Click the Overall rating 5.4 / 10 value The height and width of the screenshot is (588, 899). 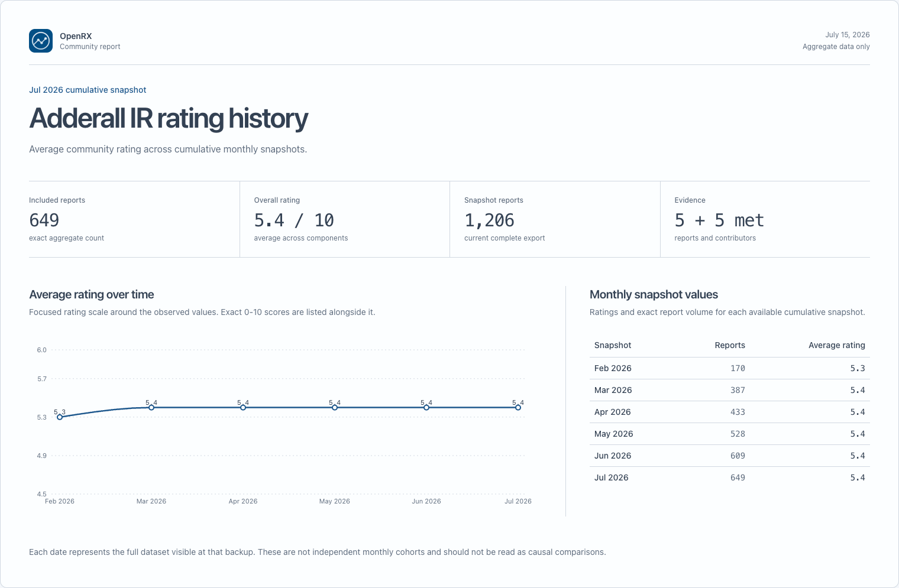[x=294, y=220]
